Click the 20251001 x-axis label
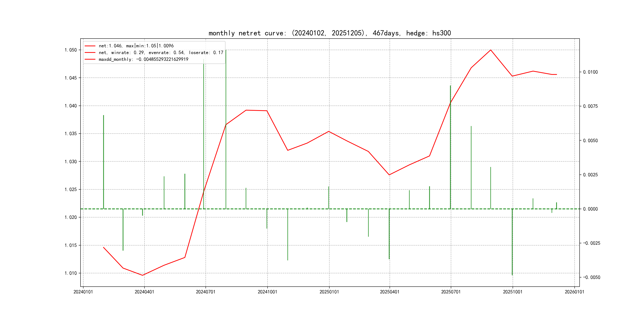The height and width of the screenshot is (322, 644). pyautogui.click(x=512, y=292)
